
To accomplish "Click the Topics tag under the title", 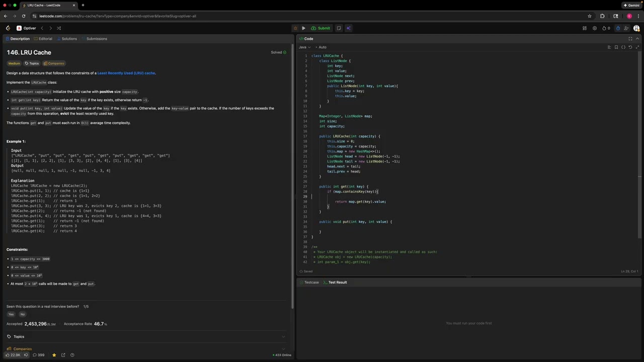I will (x=32, y=63).
